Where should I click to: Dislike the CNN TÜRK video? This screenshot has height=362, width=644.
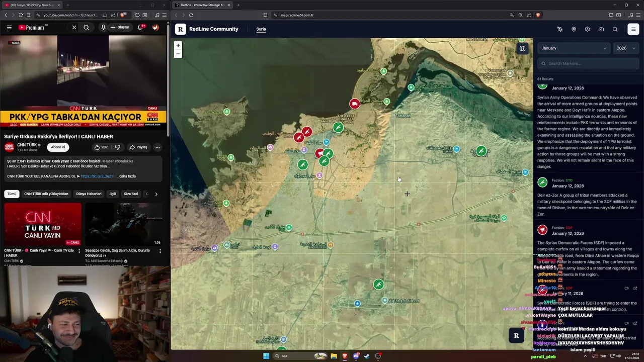tap(117, 147)
